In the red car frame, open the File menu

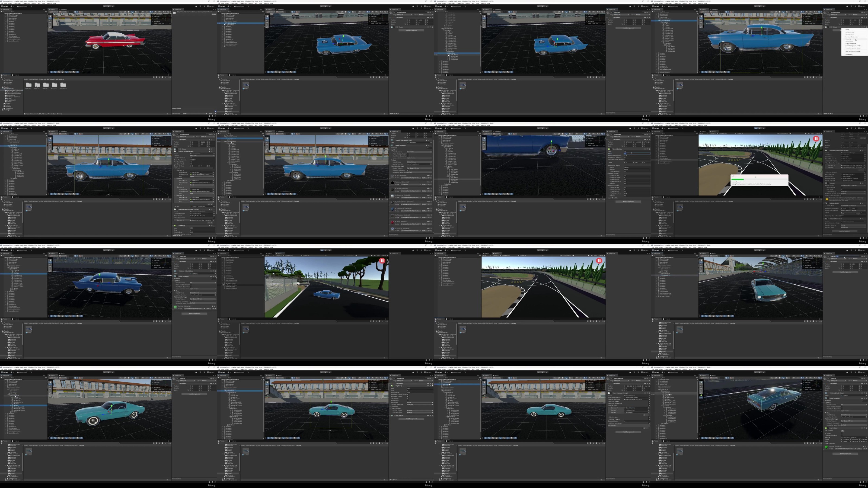[x=2, y=3]
